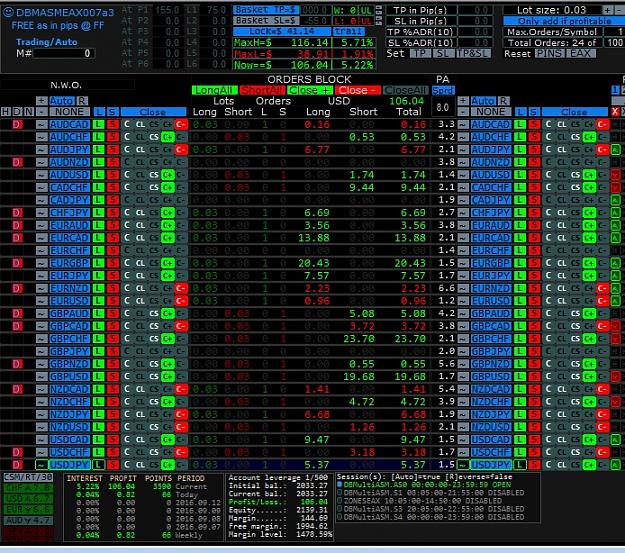This screenshot has width=625, height=553.
Task: Click the TP&SL set button
Action: coord(473,53)
